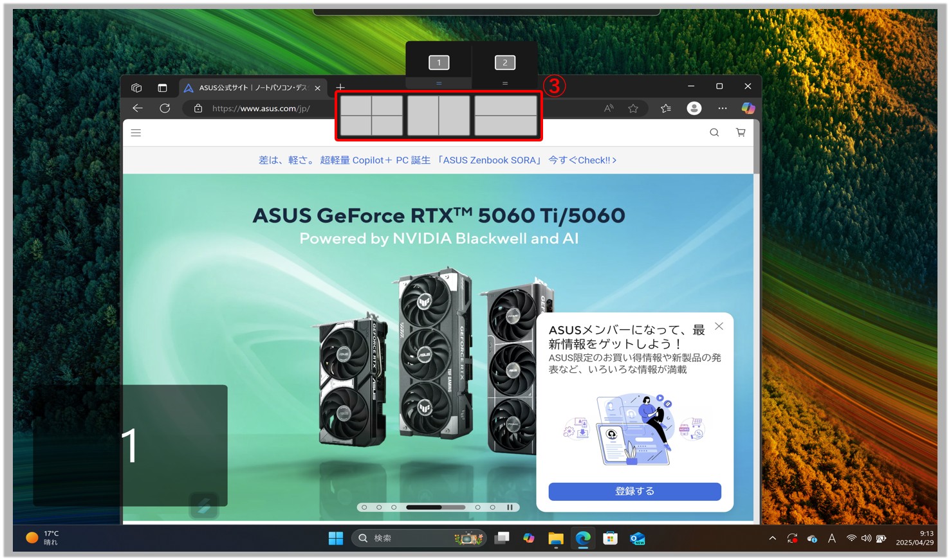Snap window to top-right quadrant zone
Screen dimensions: 951x560
click(x=387, y=105)
